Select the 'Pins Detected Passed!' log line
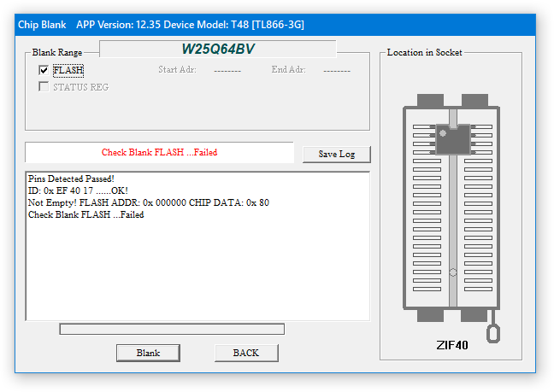Viewport: 554px width, 392px height. click(71, 178)
